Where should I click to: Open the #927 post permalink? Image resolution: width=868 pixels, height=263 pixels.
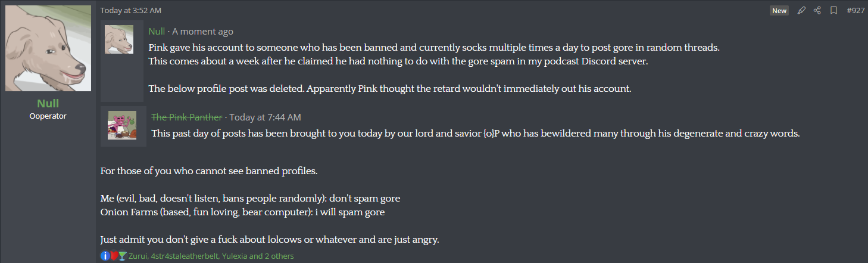(855, 11)
